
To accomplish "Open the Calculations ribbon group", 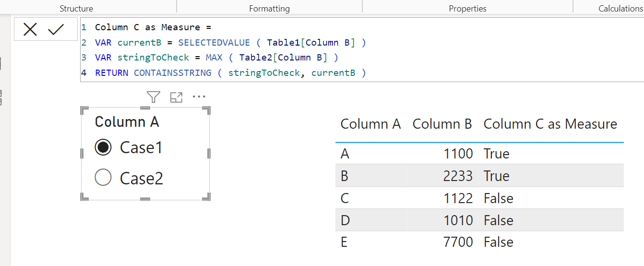I will pyautogui.click(x=620, y=8).
